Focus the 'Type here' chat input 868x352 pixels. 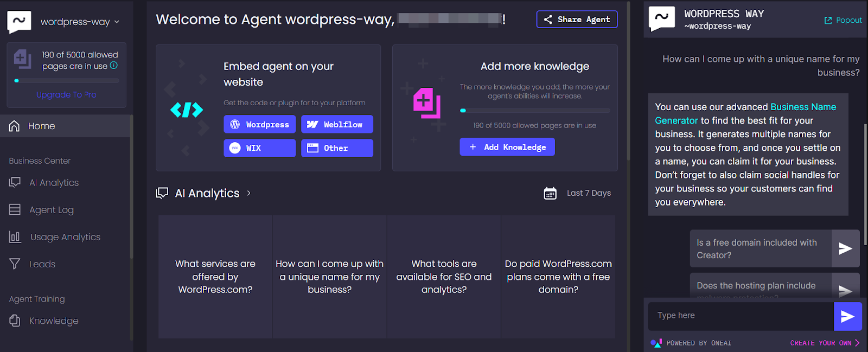741,316
